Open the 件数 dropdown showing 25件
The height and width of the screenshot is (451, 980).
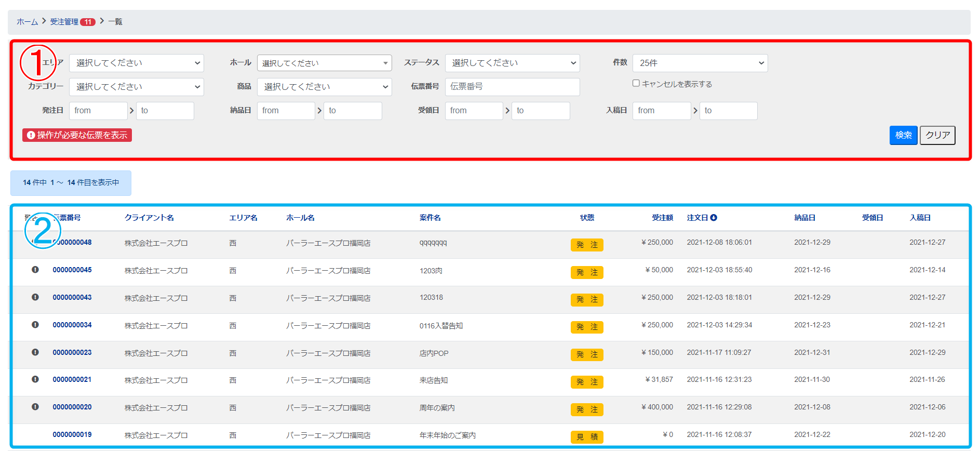[x=700, y=63]
